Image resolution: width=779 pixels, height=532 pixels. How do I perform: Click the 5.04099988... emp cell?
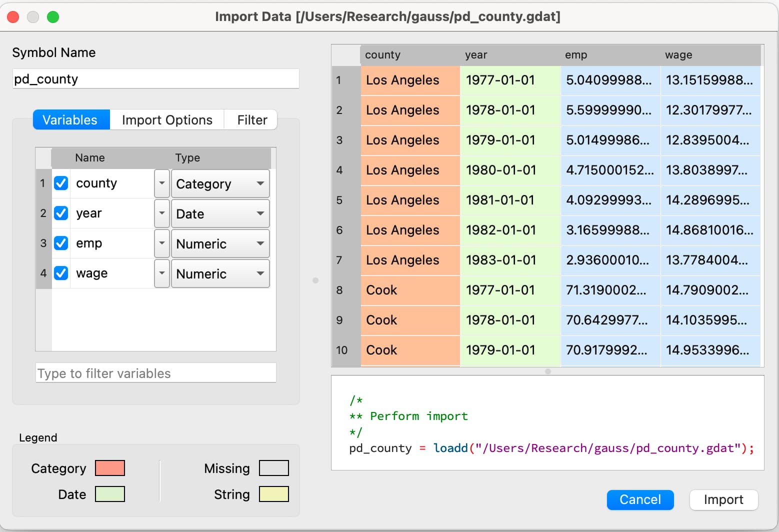pos(610,80)
